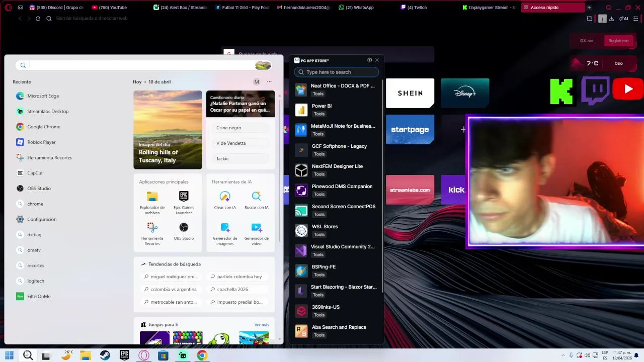This screenshot has width=644, height=362.
Task: Open FilterOnMe from recent list
Action: point(33,297)
